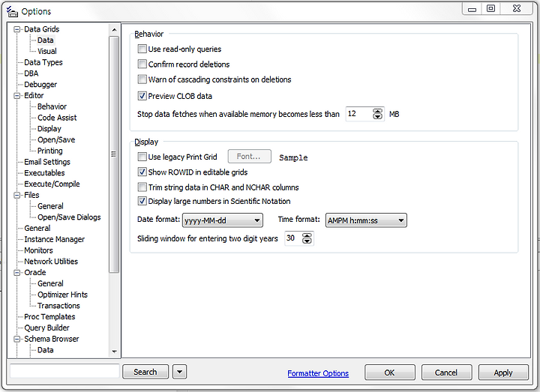Uncheck Show ROWID in editable grids

coord(142,172)
